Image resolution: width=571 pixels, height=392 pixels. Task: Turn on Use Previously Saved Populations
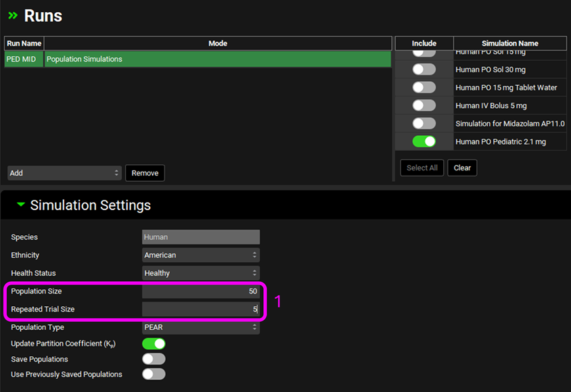(x=154, y=374)
